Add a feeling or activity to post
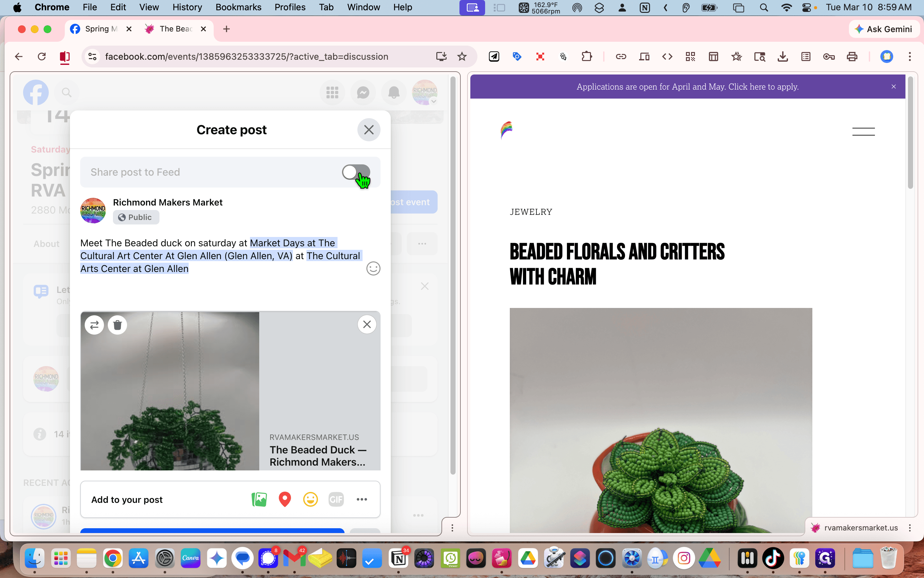 [x=311, y=499]
